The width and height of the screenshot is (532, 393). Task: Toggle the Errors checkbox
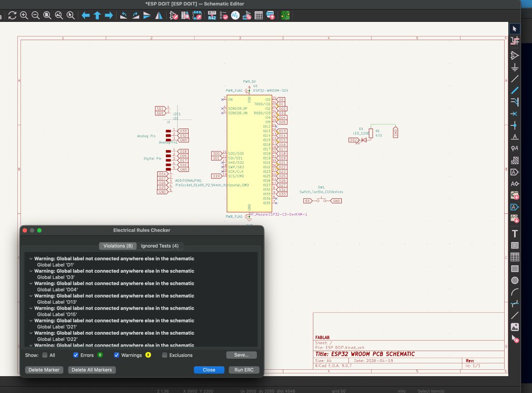[76, 355]
